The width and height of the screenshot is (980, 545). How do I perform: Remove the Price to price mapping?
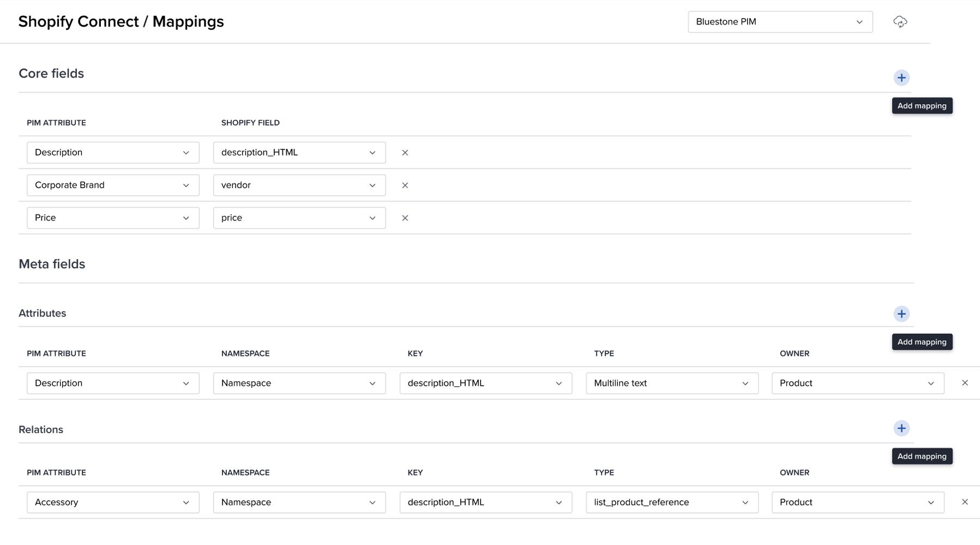coord(405,218)
